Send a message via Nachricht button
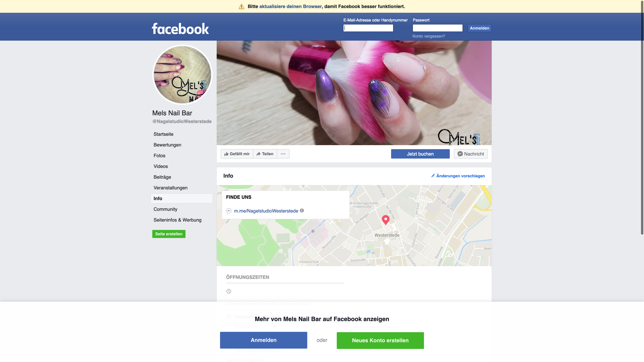Image resolution: width=644 pixels, height=362 pixels. (470, 154)
